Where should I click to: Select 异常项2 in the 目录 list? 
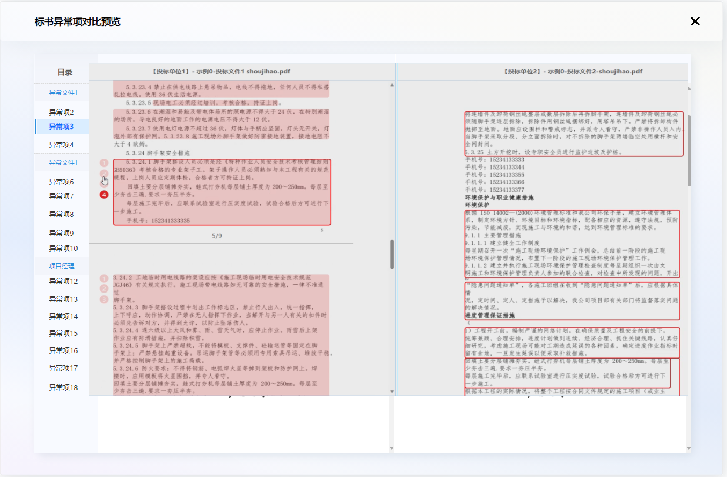click(64, 110)
